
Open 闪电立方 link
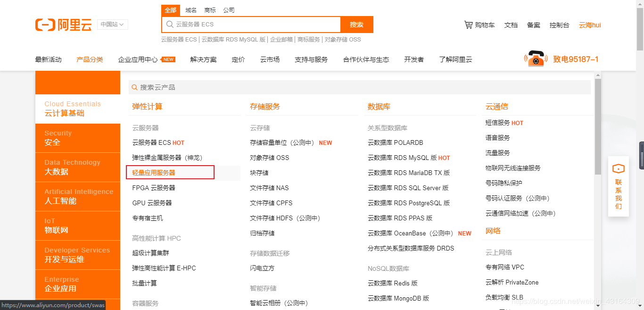[262, 268]
